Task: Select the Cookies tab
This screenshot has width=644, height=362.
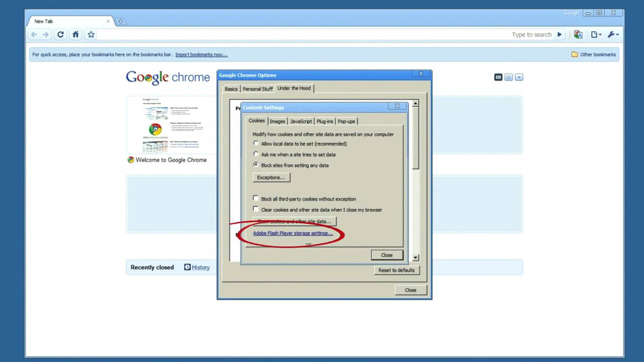Action: tap(257, 121)
